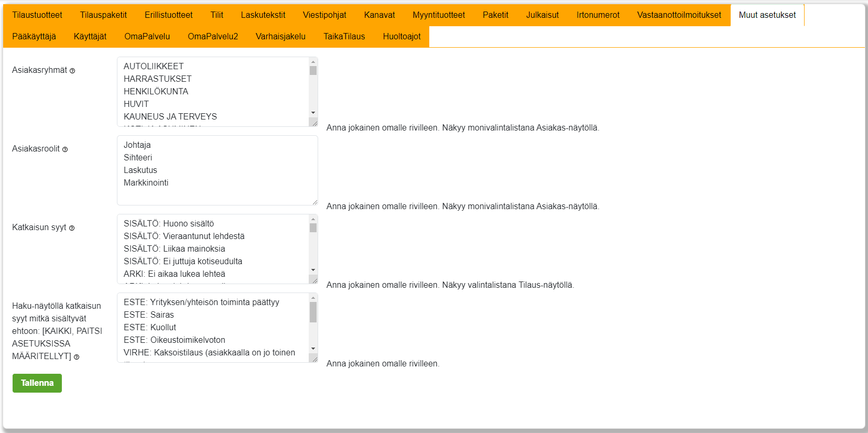The width and height of the screenshot is (868, 433).
Task: Click resize handle of Asiakasryhmät textarea
Action: pos(314,123)
